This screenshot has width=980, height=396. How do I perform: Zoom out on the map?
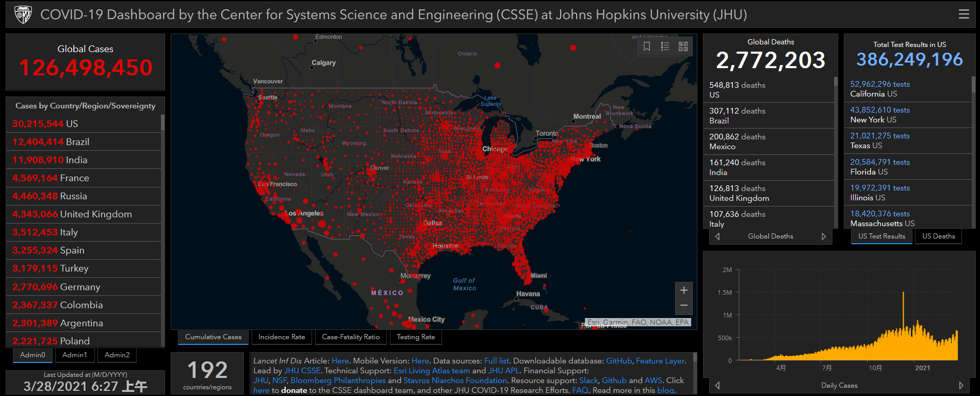point(683,306)
